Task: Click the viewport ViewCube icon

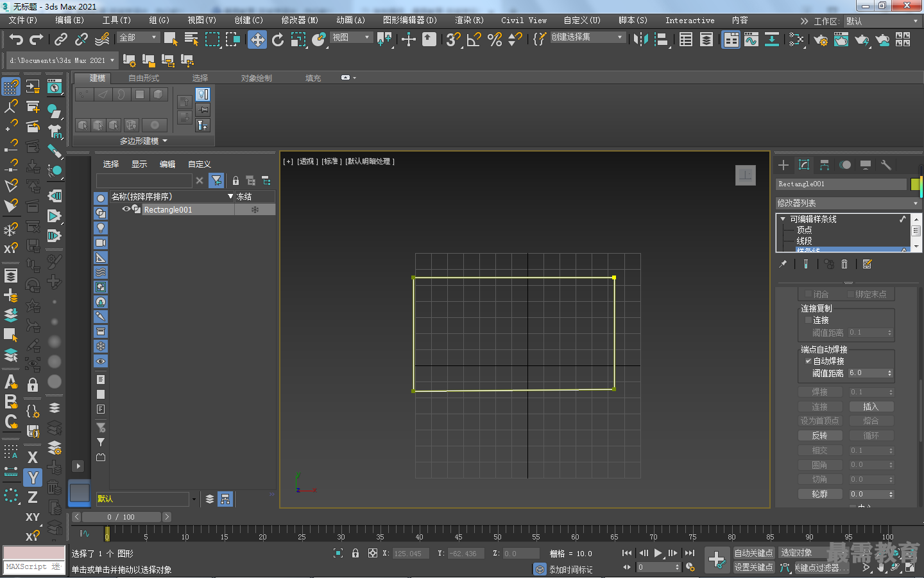Action: pyautogui.click(x=746, y=175)
